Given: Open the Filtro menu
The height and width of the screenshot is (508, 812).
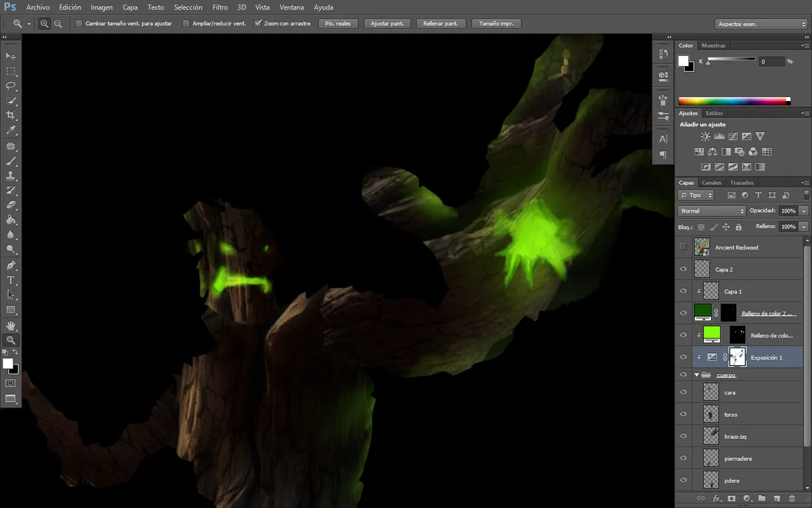Looking at the screenshot, I should coord(220,8).
